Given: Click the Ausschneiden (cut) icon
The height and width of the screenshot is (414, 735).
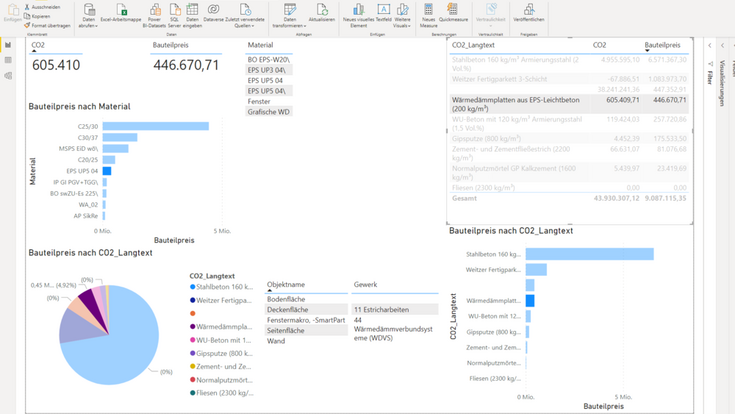Looking at the screenshot, I should point(27,7).
